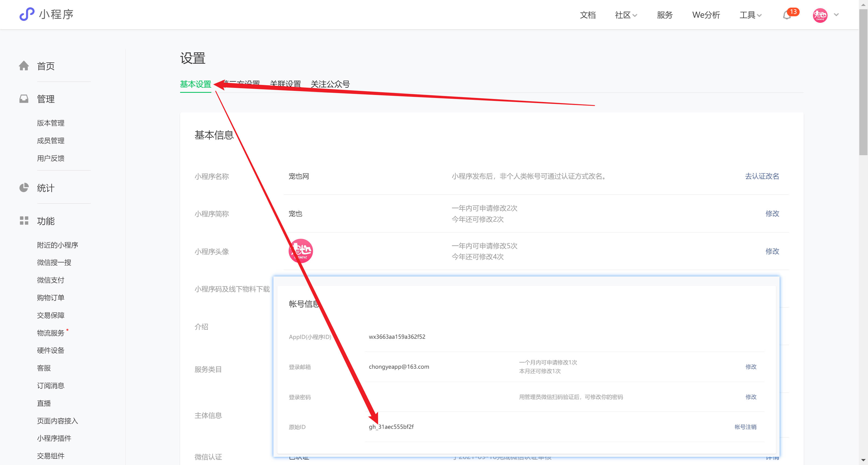Screen dimensions: 868x465
Task: Click 修改 for 登录邮箱
Action: (751, 367)
